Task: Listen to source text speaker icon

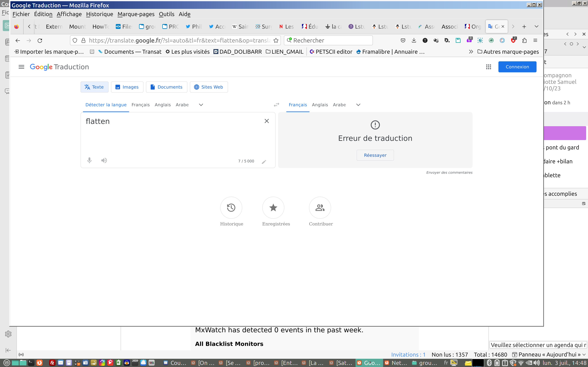Action: point(104,160)
